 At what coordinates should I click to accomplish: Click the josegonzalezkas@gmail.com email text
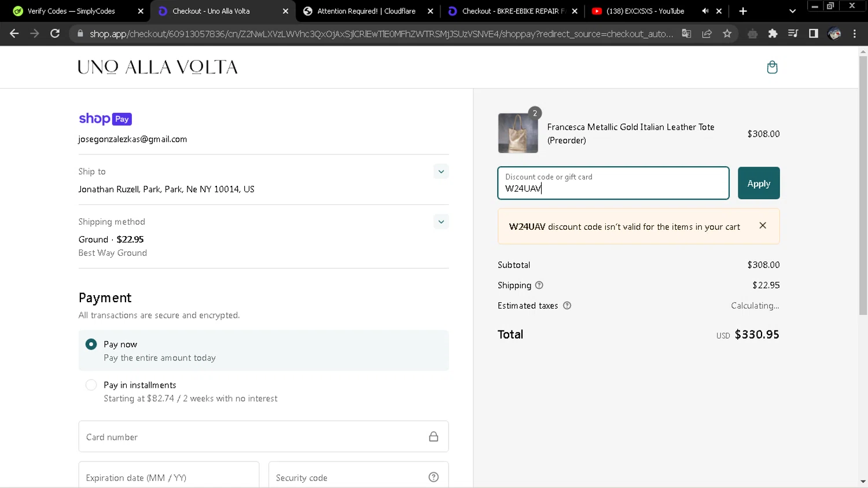point(133,139)
